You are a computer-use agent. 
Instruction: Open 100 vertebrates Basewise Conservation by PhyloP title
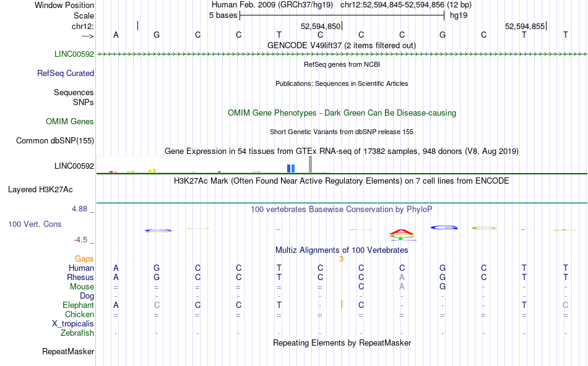coord(341,209)
